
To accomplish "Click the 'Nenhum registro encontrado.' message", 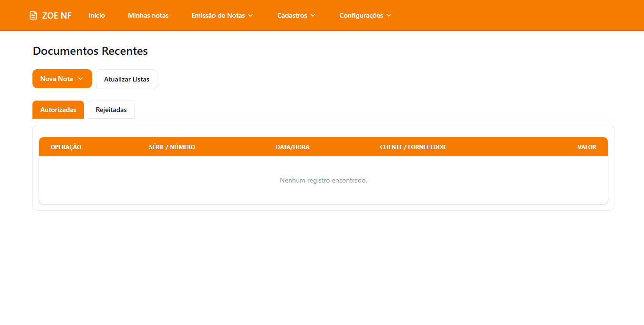I will [323, 181].
